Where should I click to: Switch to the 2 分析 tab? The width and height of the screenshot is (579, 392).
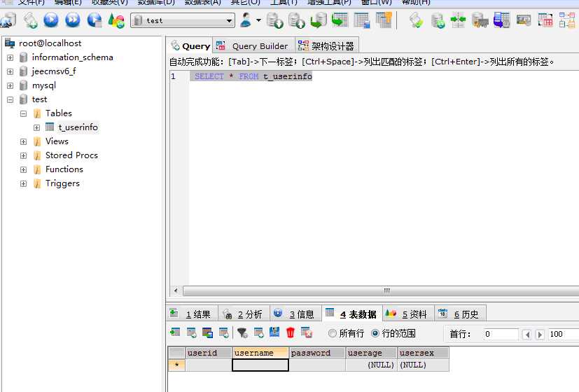(x=244, y=314)
